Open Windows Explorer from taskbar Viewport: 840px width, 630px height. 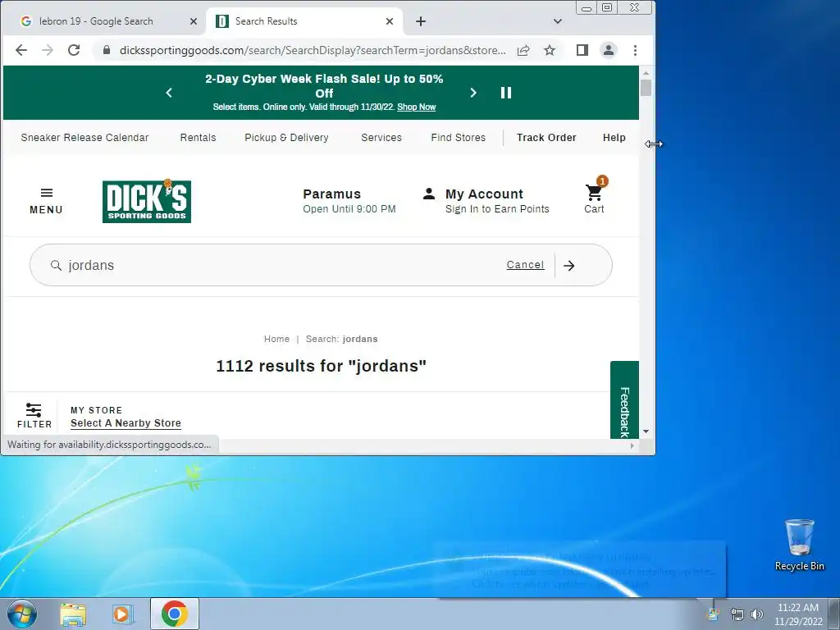click(73, 614)
